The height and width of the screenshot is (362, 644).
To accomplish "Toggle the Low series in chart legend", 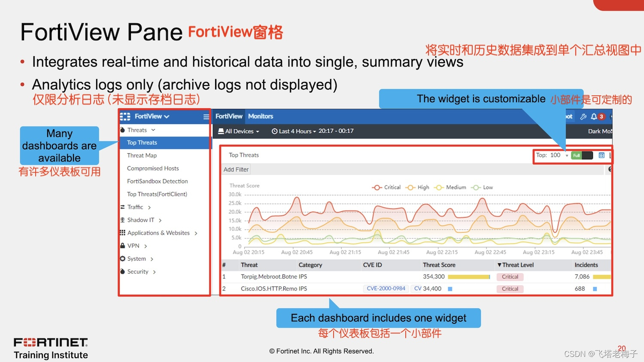I will [x=482, y=187].
